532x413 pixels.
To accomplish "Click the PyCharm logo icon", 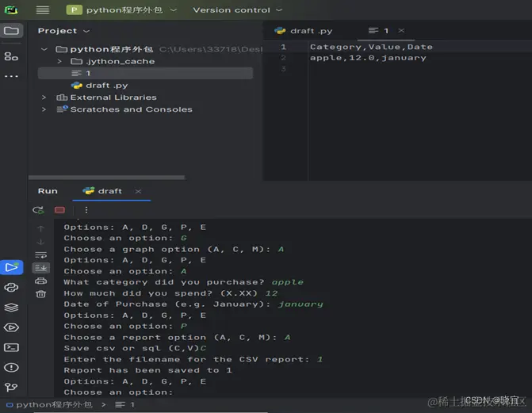I will coord(11,10).
